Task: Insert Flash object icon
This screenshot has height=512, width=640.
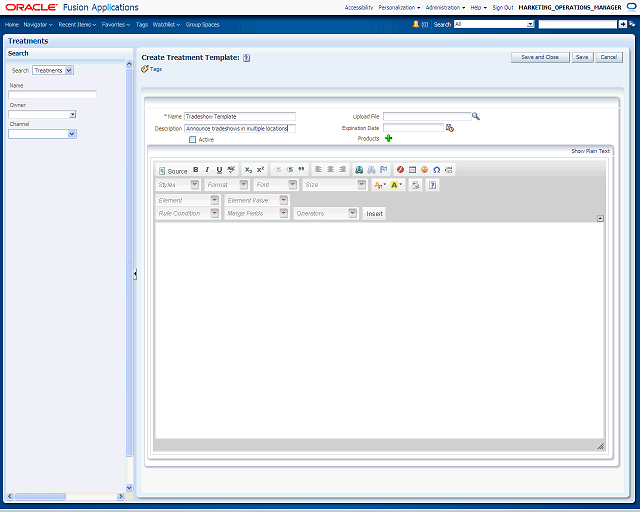Action: [400, 169]
